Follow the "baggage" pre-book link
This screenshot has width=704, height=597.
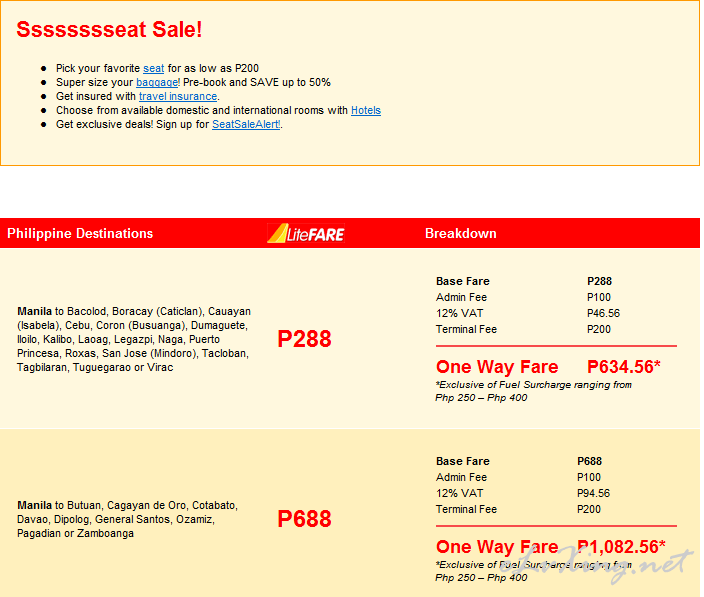(x=157, y=82)
